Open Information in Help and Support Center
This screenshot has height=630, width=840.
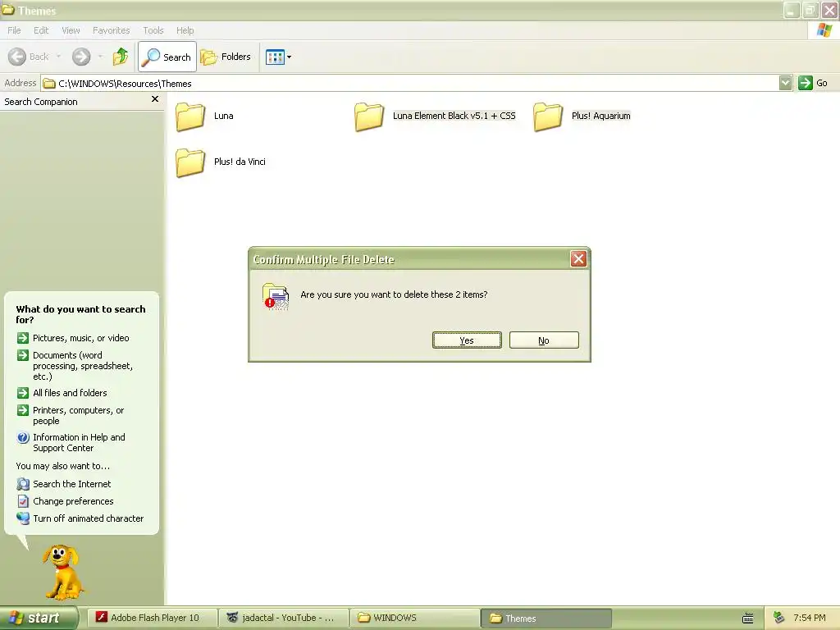(x=79, y=442)
